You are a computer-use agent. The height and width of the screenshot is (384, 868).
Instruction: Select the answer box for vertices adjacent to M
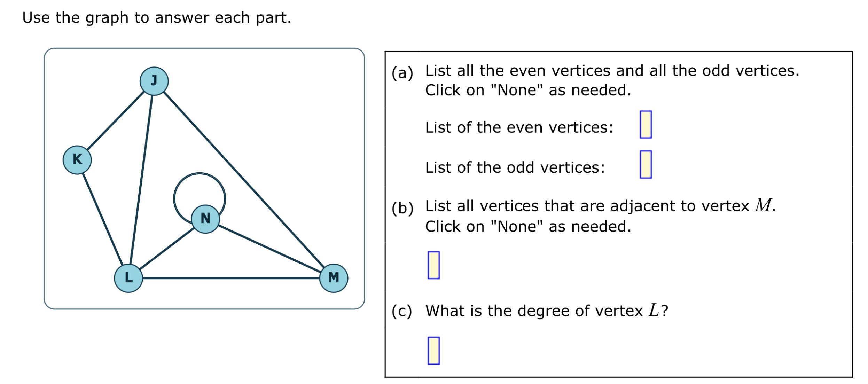pos(433,265)
